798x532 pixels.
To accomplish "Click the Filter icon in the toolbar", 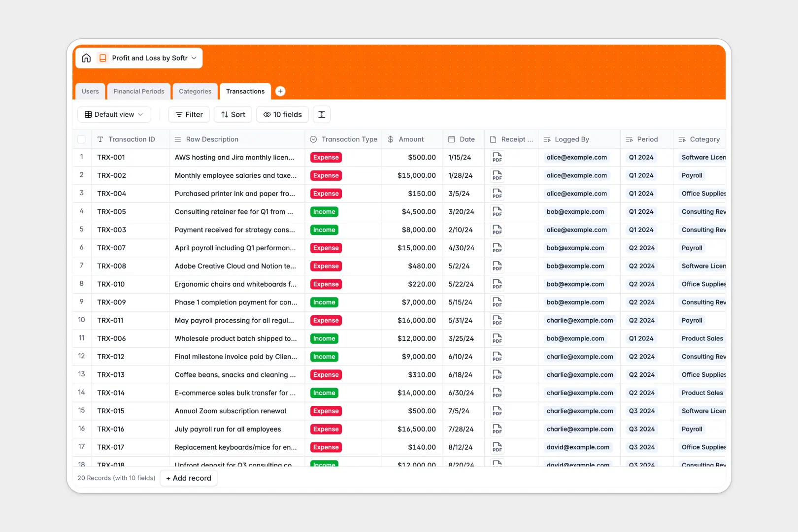I will coord(178,114).
